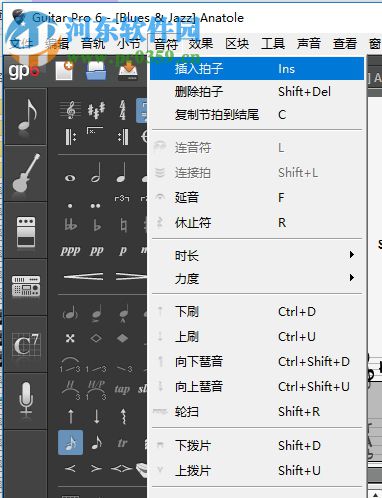Choose 上刷 menu entry
The height and width of the screenshot is (498, 382).
257,337
